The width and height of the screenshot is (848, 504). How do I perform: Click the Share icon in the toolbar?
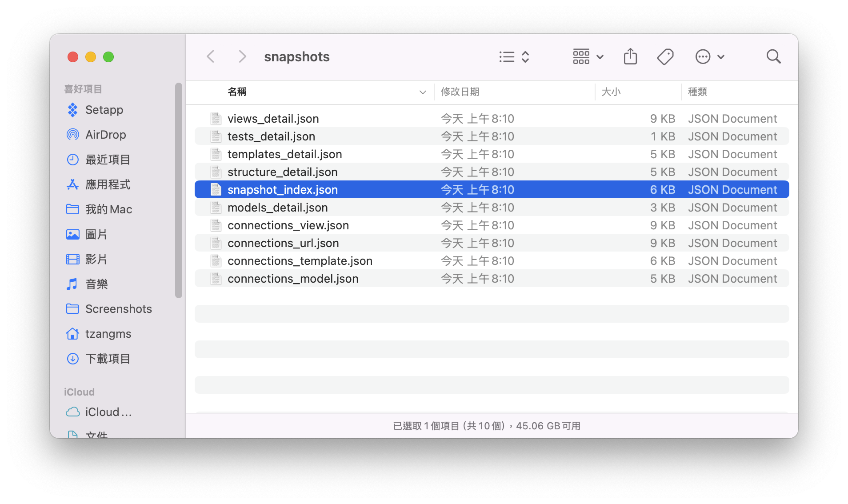pyautogui.click(x=630, y=56)
